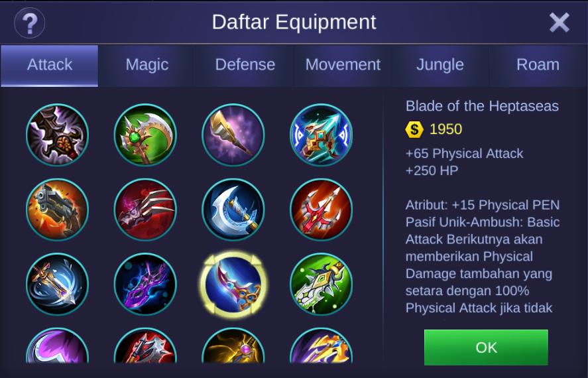Choose the blue crescent axe item

[x=233, y=210]
